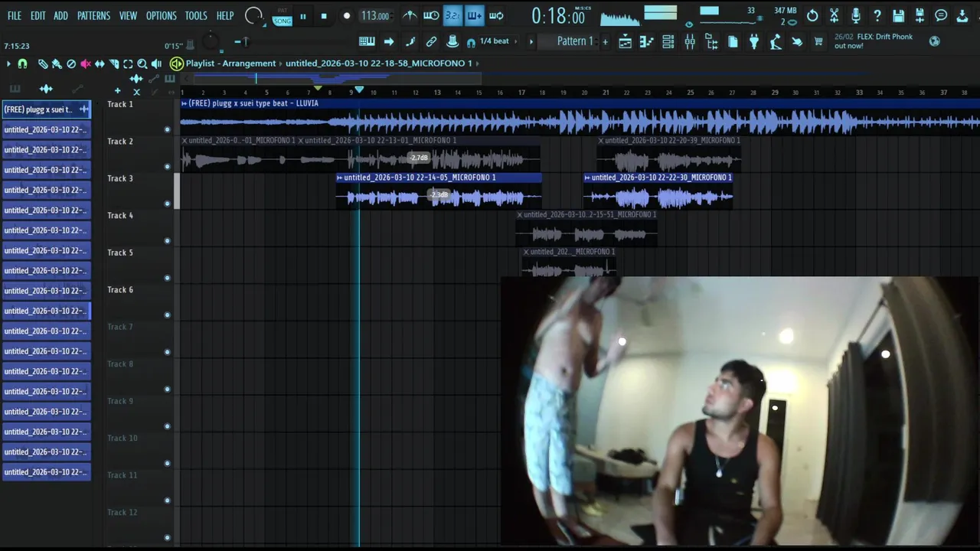Save the project with the floppy icon
The image size is (980, 551).
click(899, 15)
